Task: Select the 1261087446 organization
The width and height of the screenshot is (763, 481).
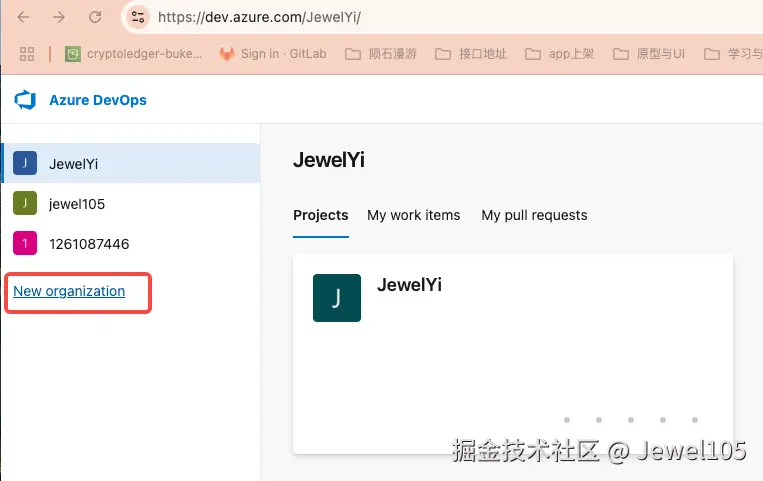Action: 131,243
